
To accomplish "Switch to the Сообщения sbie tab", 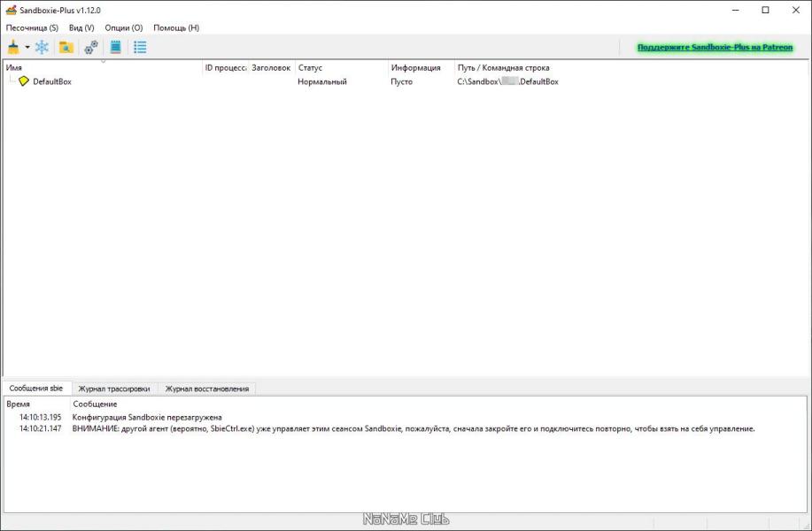I will click(x=36, y=389).
